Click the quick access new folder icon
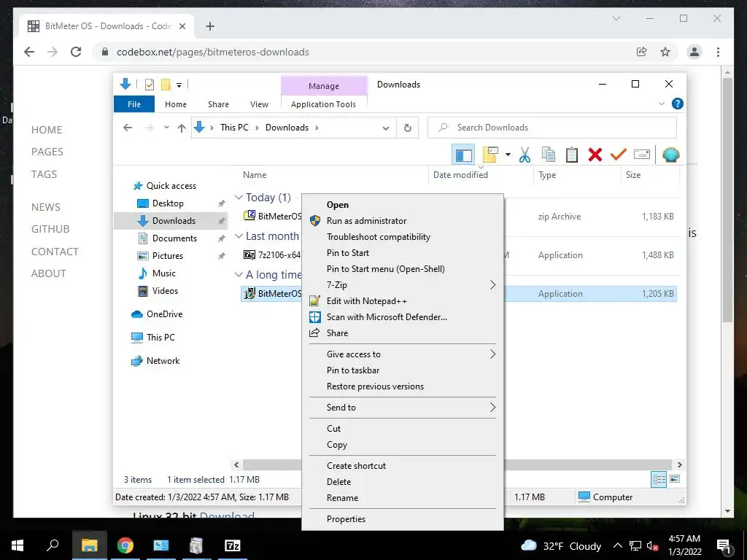Screen dimensions: 747x560 tap(166, 85)
